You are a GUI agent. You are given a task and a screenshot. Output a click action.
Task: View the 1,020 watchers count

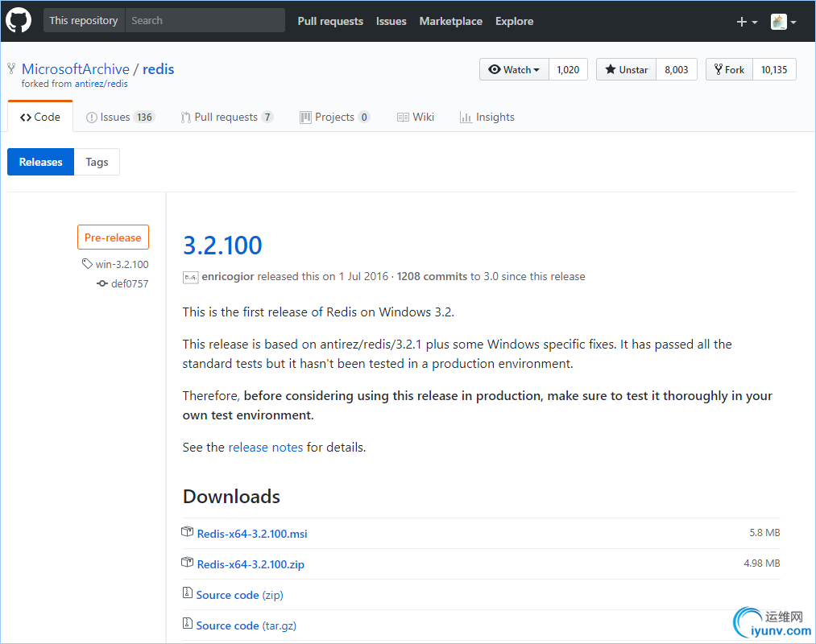(x=568, y=70)
